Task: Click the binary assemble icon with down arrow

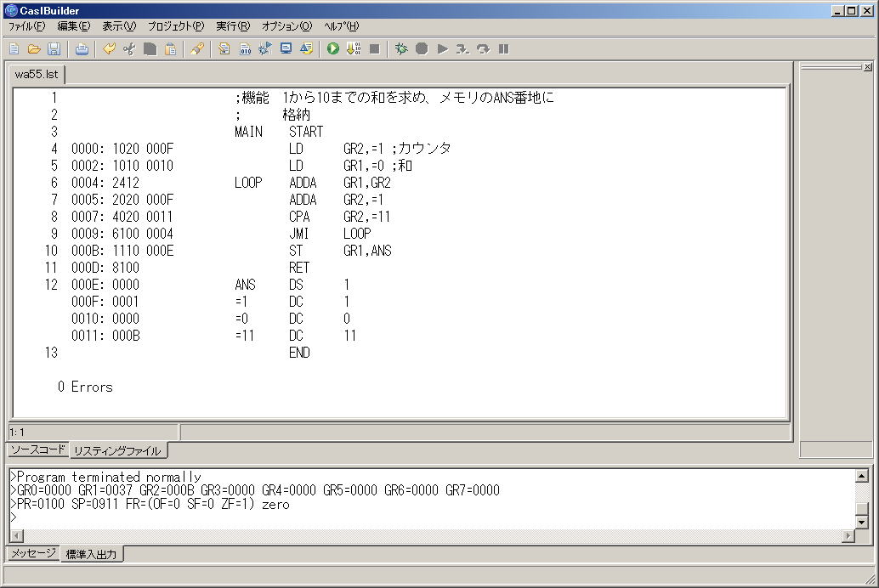Action: coord(354,49)
